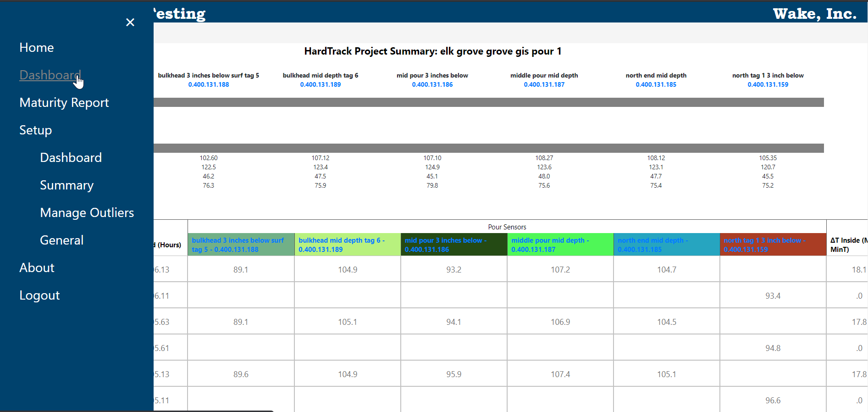Click table cell with value 107.4
Viewport: 868px width, 412px height.
[x=560, y=374]
